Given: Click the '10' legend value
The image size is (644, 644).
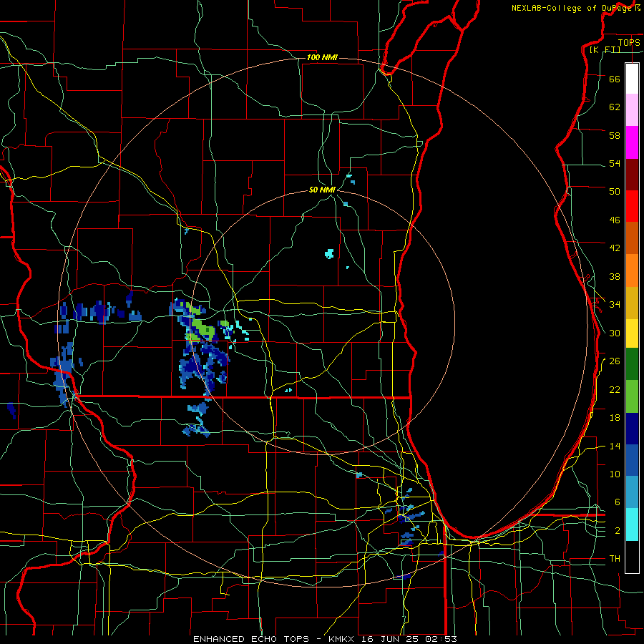Looking at the screenshot, I should [615, 474].
